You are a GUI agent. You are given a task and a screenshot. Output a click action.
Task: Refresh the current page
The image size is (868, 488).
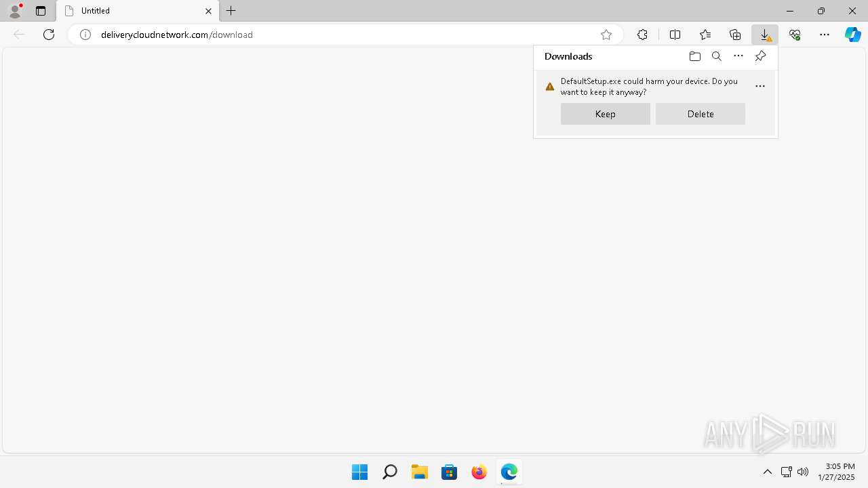pos(49,35)
